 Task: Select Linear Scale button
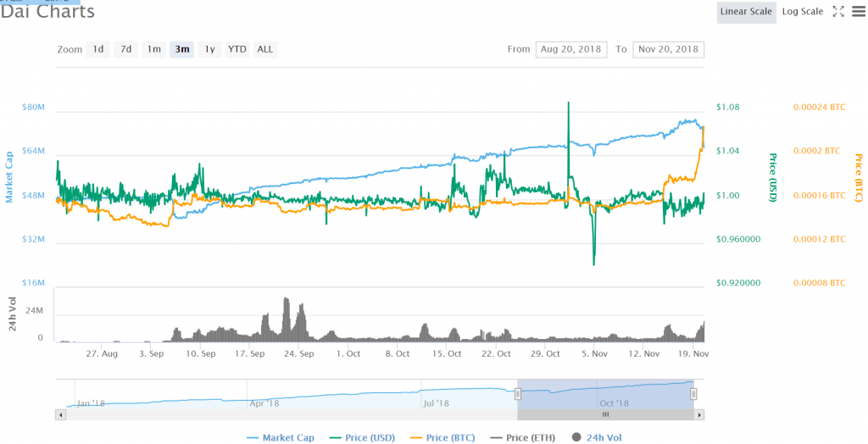[x=745, y=11]
